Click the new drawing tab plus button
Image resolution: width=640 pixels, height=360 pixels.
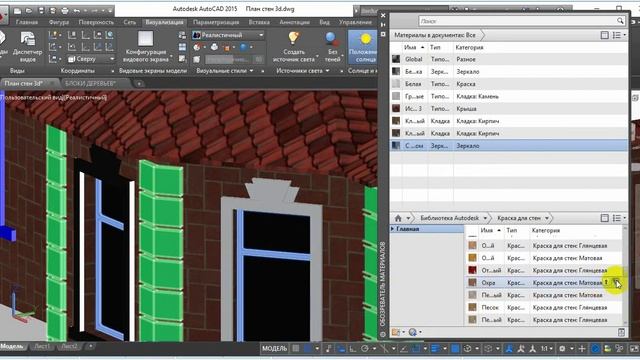pyautogui.click(x=139, y=84)
